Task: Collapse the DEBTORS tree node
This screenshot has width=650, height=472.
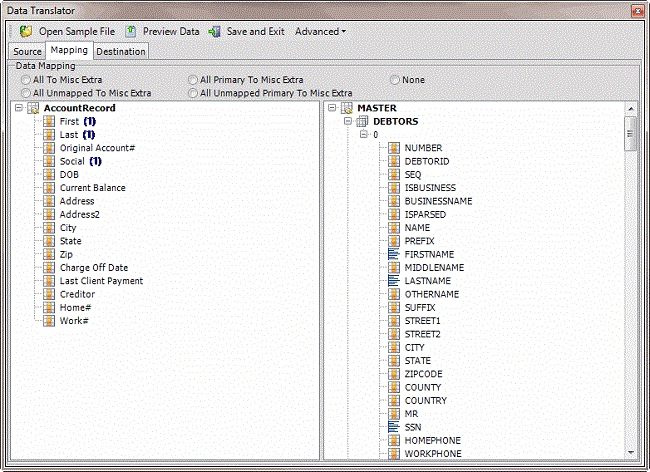Action: [348, 121]
